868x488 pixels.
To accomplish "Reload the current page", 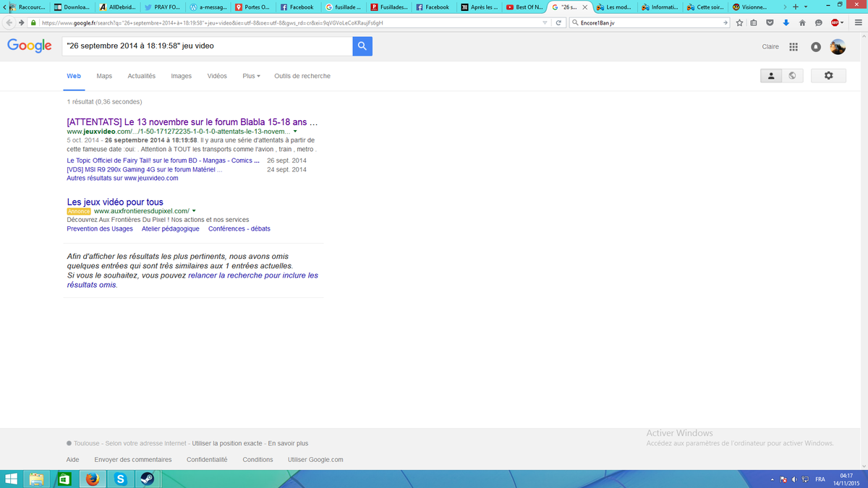I will [x=559, y=22].
